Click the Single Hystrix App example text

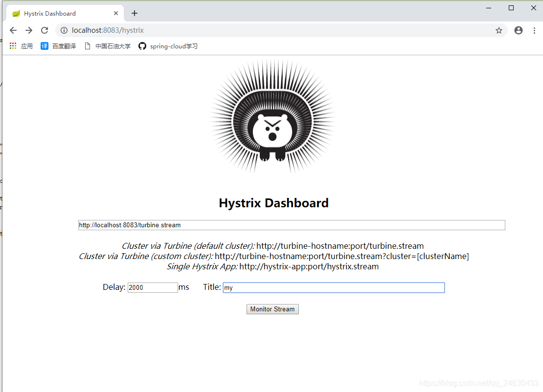pos(272,266)
